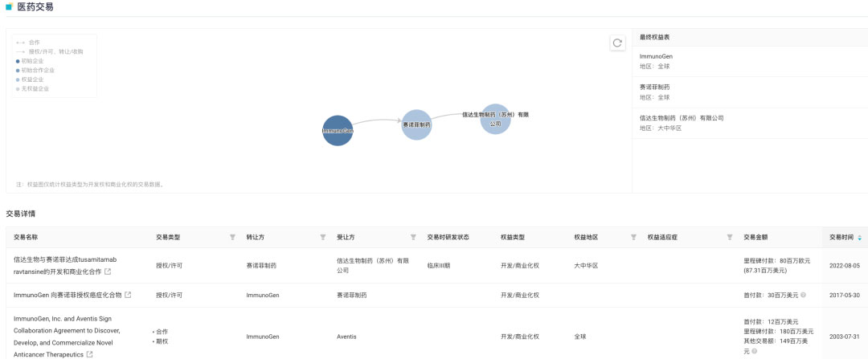Click info icon beside 30百万美元 upfront payment
Image resolution: width=868 pixels, height=359 pixels.
803,295
